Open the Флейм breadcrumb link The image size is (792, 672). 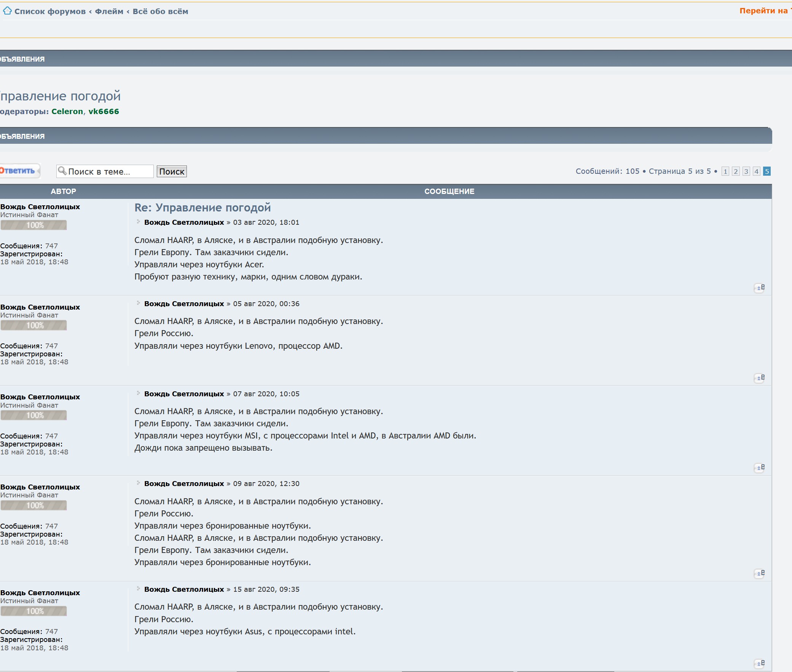(x=109, y=11)
